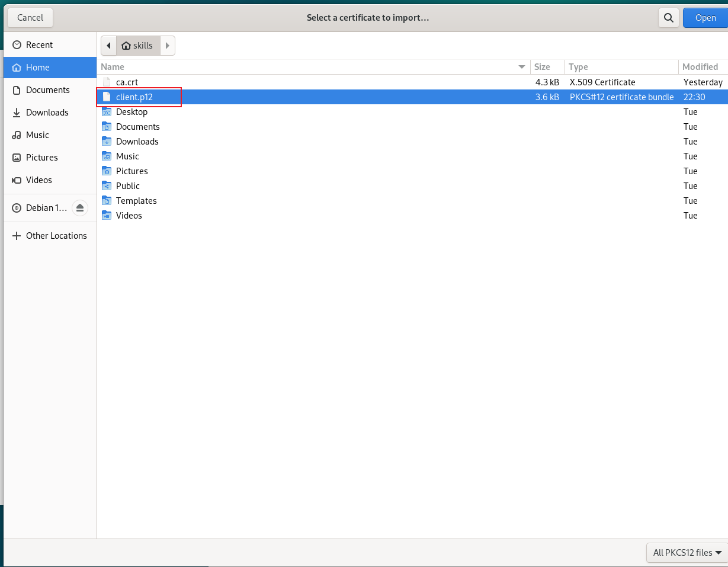Sort by Name column header arrow
The image size is (728, 567).
coord(522,67)
